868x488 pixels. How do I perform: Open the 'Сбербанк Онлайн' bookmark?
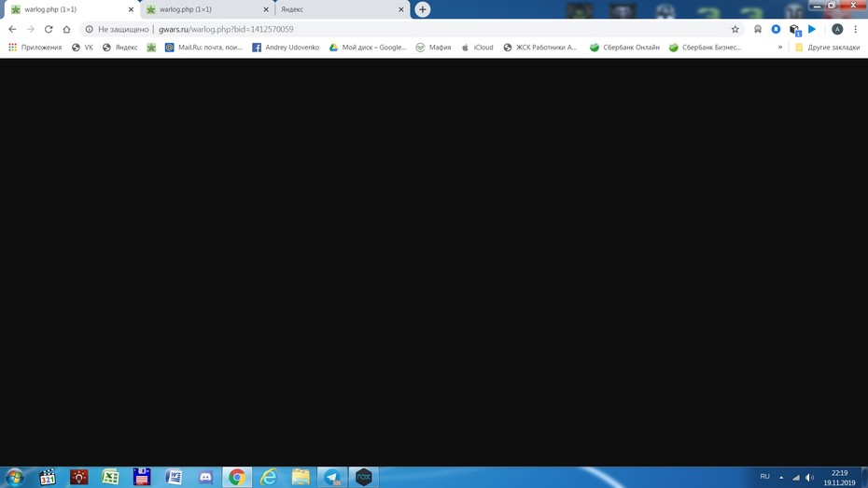click(x=624, y=47)
